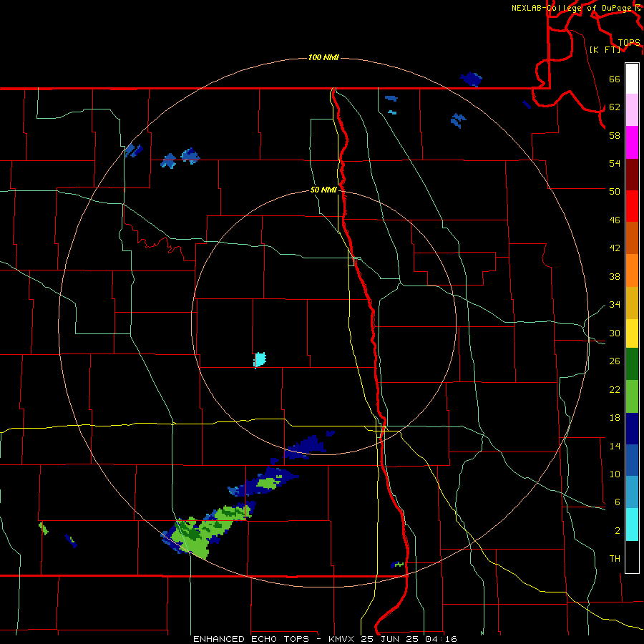The width and height of the screenshot is (644, 644).
Task: Click the TOPS legend title
Action: point(629,42)
